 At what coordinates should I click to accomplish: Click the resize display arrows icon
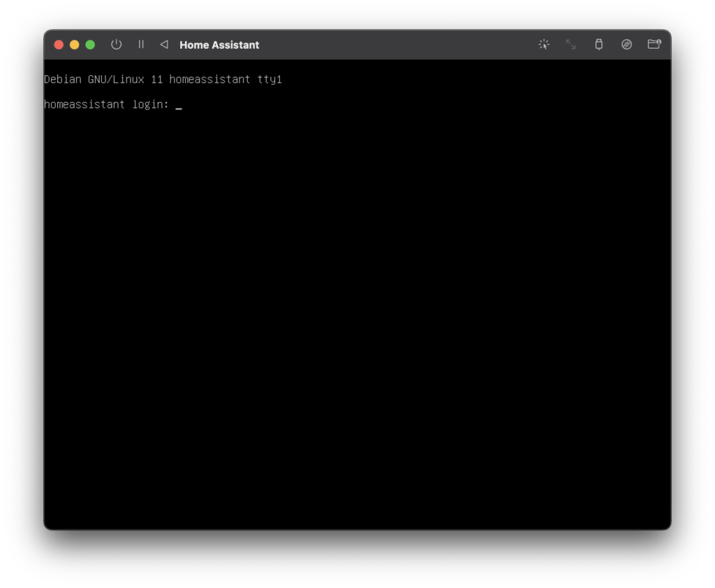571,44
